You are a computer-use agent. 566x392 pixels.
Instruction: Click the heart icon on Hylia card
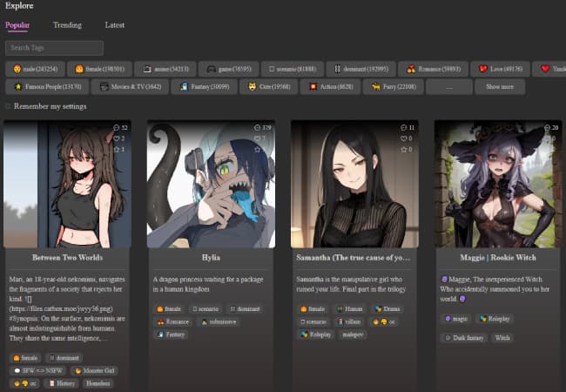[x=258, y=139]
